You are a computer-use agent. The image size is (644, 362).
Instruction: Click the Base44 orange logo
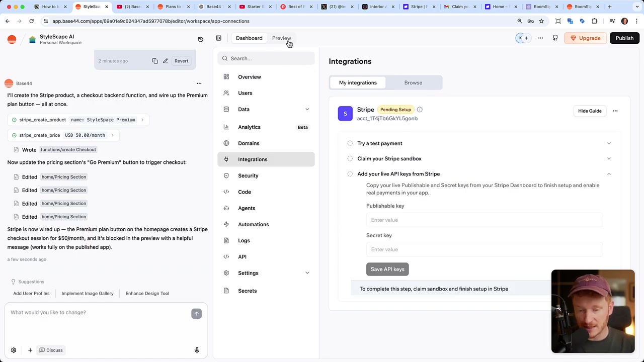pyautogui.click(x=12, y=39)
